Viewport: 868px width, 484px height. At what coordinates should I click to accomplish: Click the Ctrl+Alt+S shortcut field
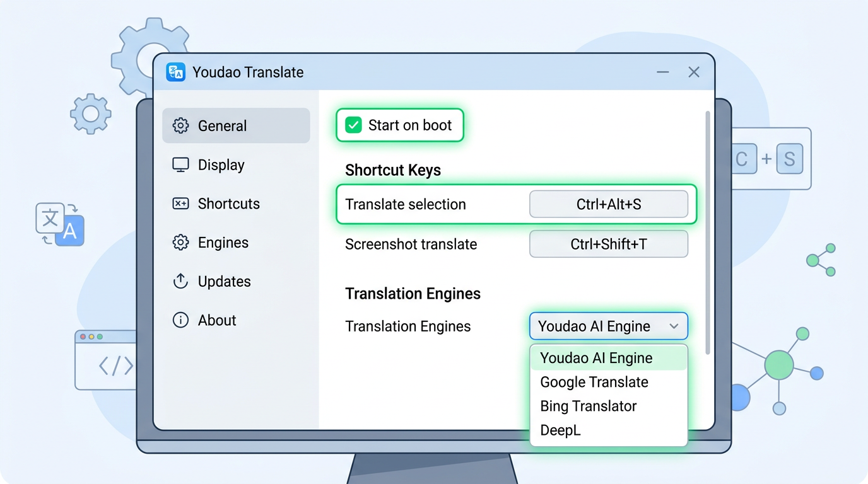coord(609,204)
